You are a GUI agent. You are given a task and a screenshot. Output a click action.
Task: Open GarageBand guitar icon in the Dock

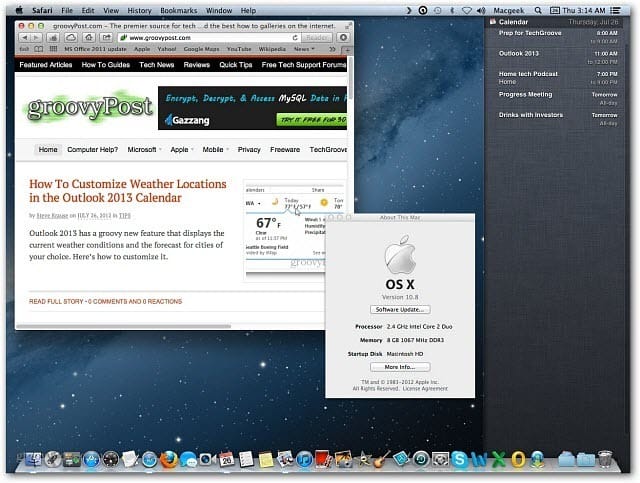382,460
